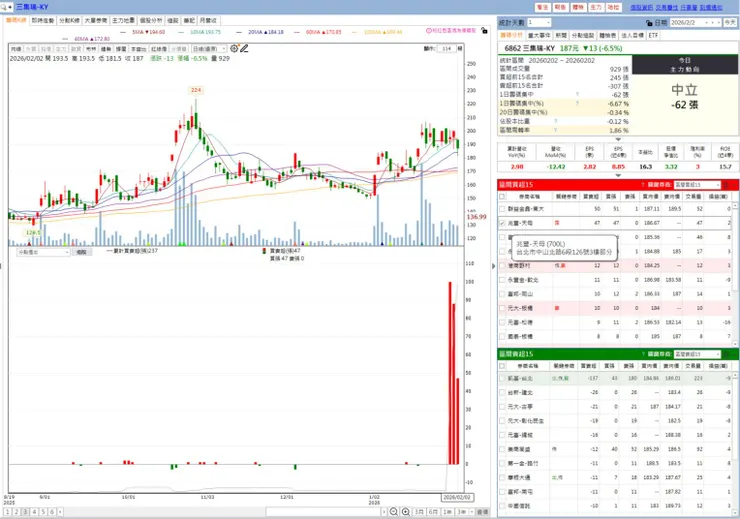740x519 pixels.
Task: Open the 日線 chart period dropdown
Action: (x=209, y=49)
